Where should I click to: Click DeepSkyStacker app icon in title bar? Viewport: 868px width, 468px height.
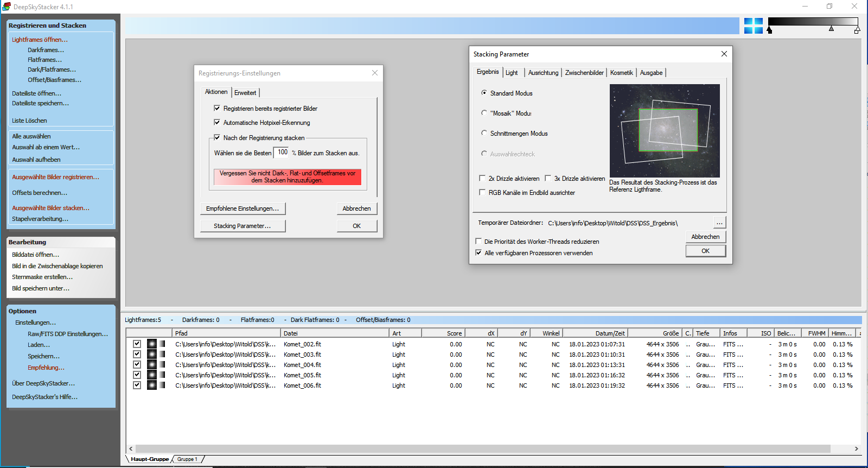click(x=7, y=7)
